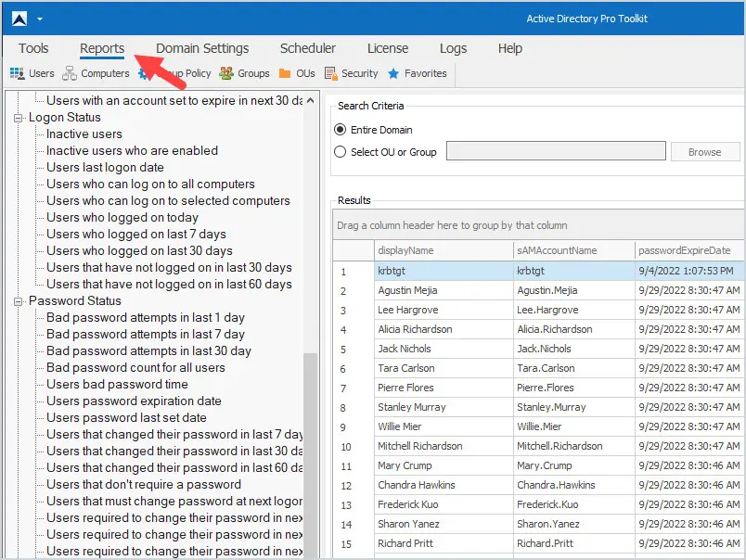Screen dimensions: 746x560
Task: Open 'Users who logged on last 7 days'
Action: (136, 234)
